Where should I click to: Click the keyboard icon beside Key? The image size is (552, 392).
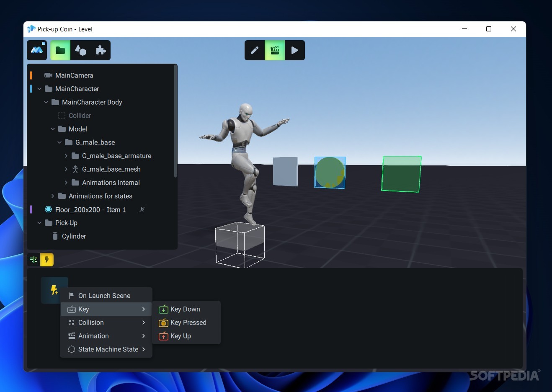tap(72, 309)
